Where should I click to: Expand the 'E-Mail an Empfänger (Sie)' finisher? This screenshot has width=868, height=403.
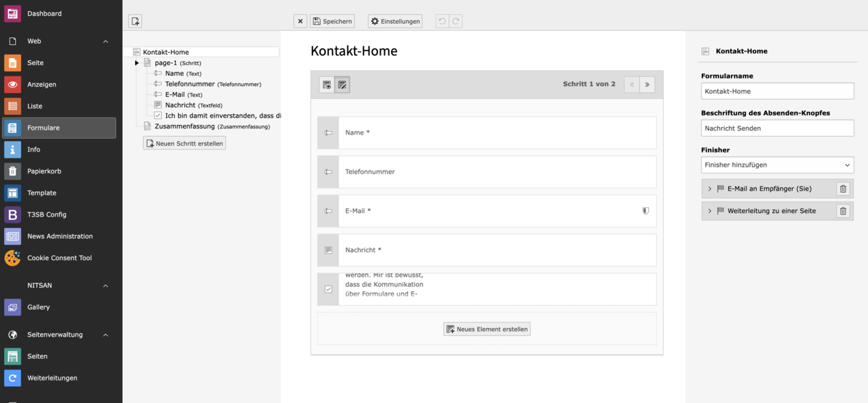tap(710, 189)
